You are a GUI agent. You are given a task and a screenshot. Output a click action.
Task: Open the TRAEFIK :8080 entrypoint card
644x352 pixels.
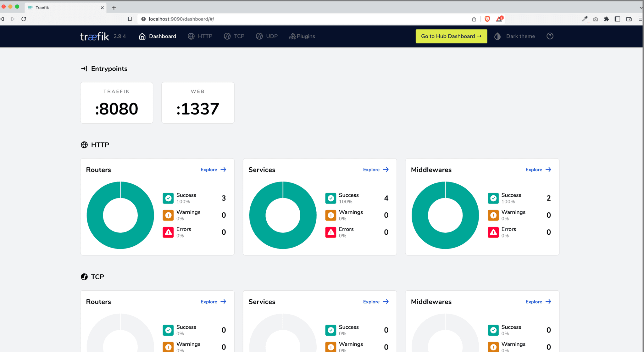pyautogui.click(x=116, y=103)
